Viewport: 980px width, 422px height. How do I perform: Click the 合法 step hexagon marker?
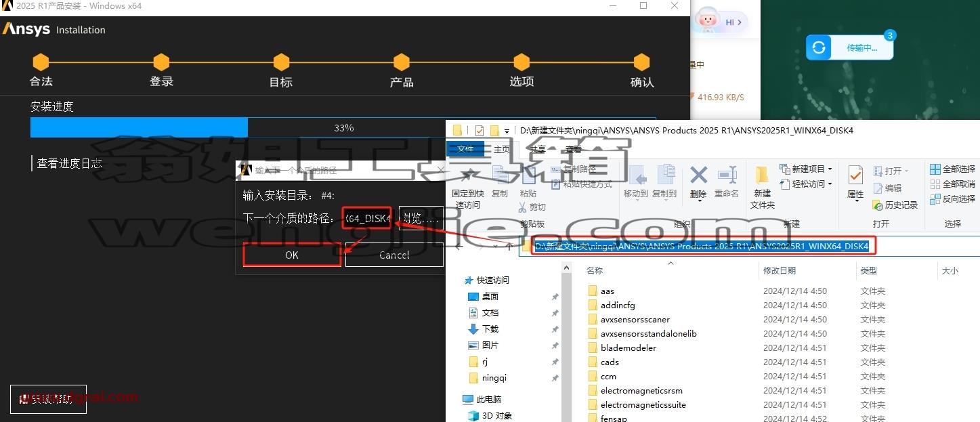point(41,62)
